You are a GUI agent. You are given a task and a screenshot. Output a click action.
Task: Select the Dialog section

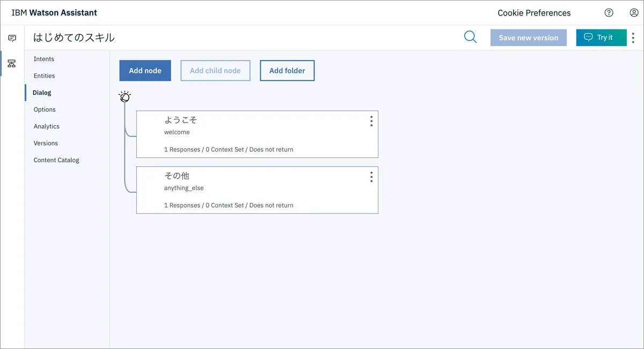click(x=42, y=92)
